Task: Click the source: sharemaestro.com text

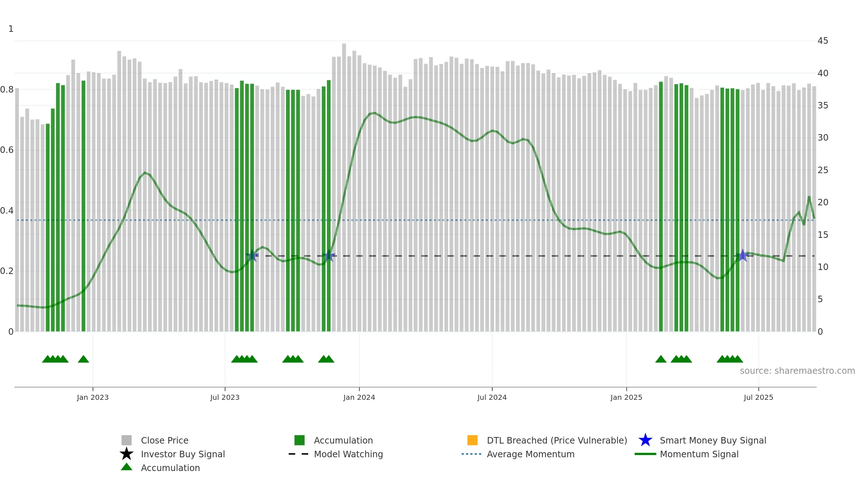Action: coord(797,371)
